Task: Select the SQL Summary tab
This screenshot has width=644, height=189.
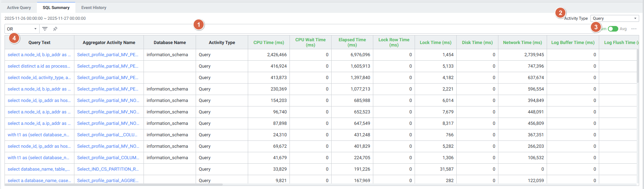Action: [x=56, y=8]
